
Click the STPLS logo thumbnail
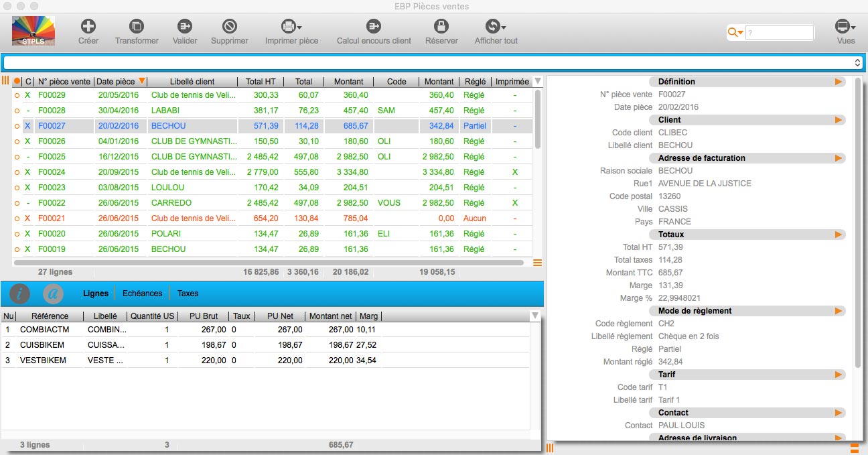click(33, 31)
